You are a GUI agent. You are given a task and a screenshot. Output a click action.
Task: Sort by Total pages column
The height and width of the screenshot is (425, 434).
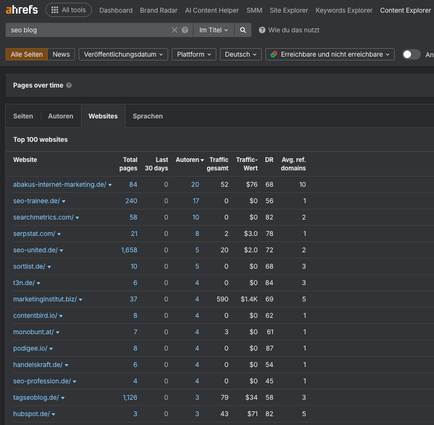coord(128,164)
